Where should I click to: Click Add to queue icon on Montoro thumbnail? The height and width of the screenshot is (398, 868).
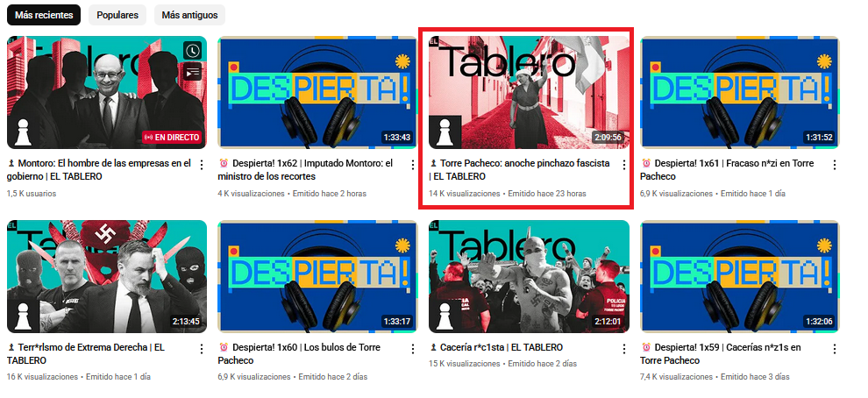click(x=192, y=71)
